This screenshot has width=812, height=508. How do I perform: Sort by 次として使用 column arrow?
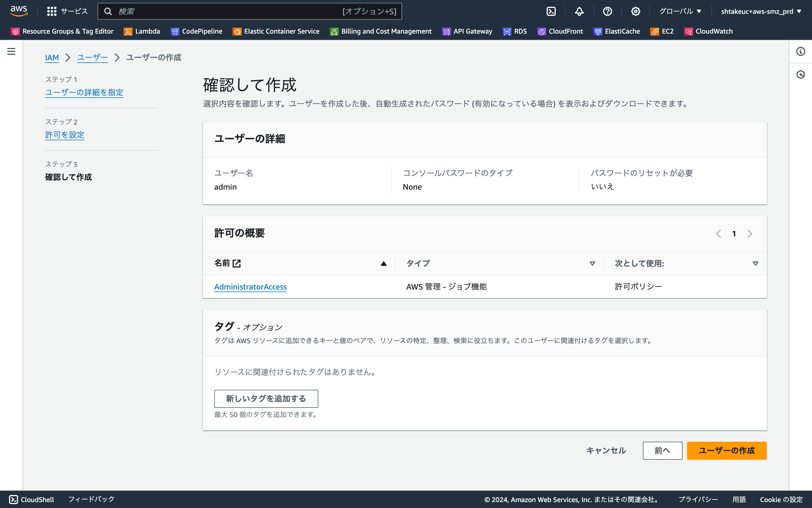point(756,264)
